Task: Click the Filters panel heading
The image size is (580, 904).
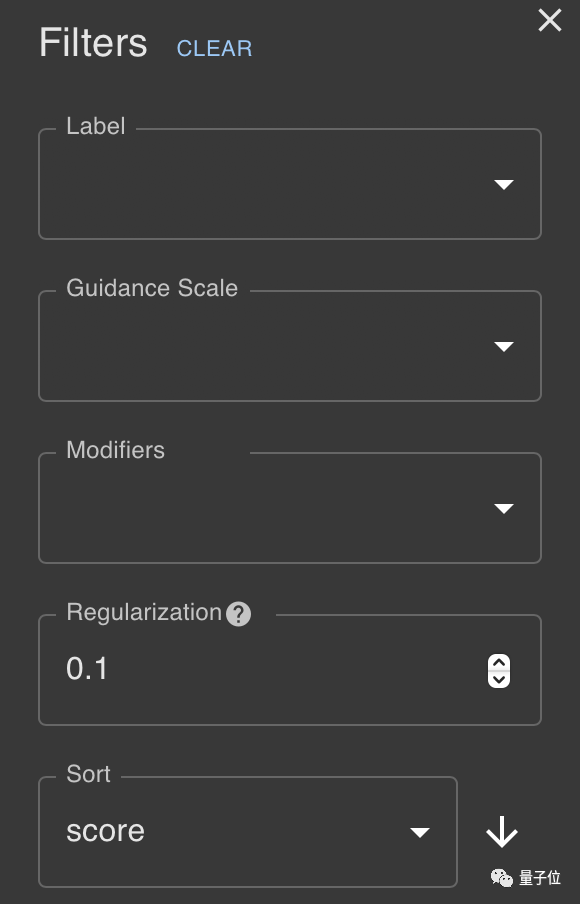Action: coord(93,43)
